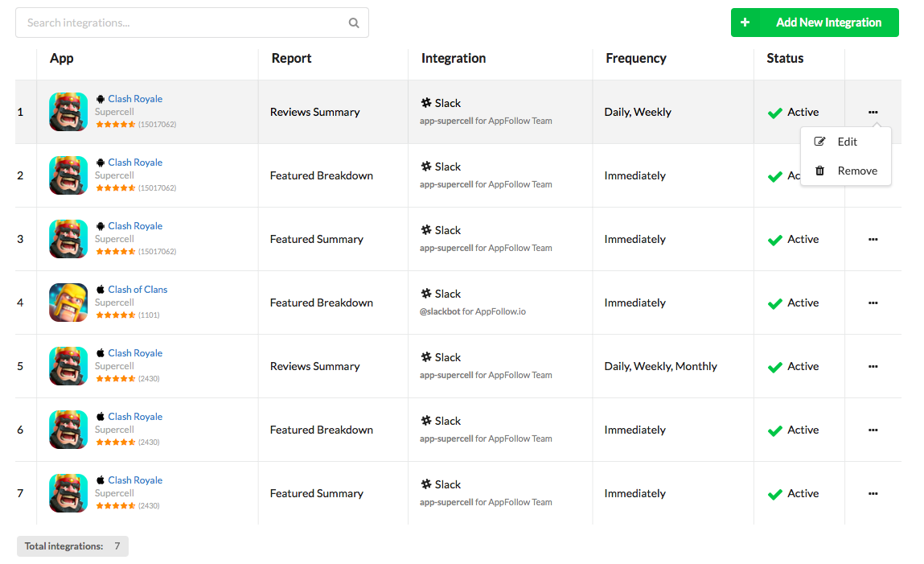Open the three-dot menu for row 5
This screenshot has height=564, width=924.
(873, 366)
